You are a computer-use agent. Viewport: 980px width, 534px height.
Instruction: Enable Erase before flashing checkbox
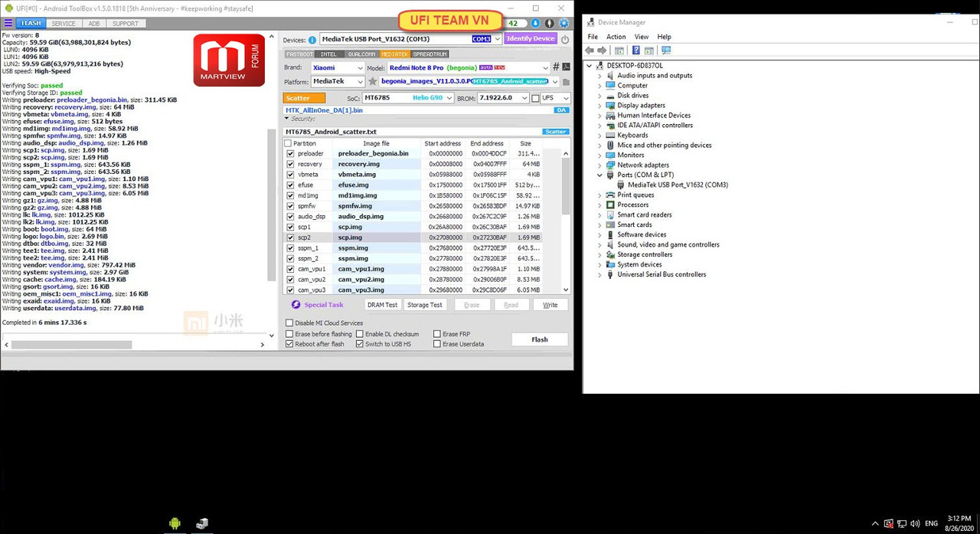click(x=289, y=334)
